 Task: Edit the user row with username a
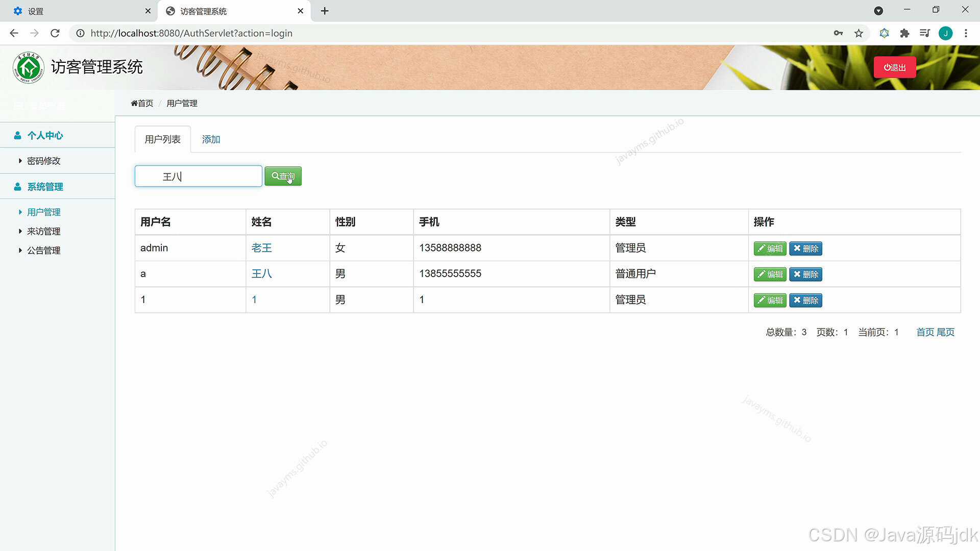(x=770, y=274)
